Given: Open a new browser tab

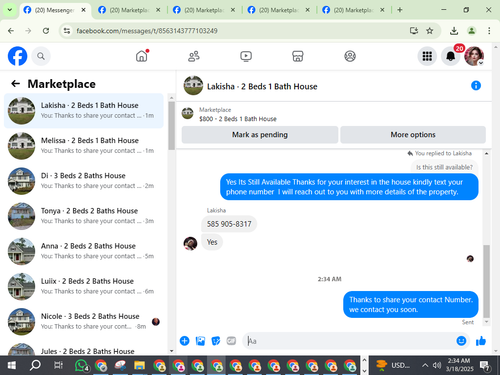Looking at the screenshot, I should 400,10.
